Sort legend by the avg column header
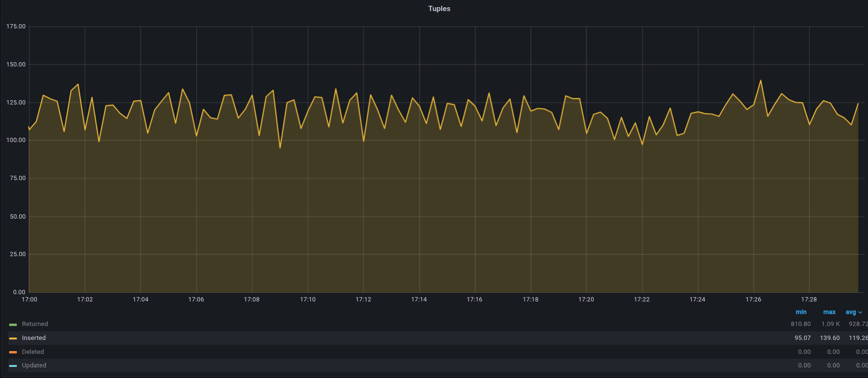This screenshot has height=378, width=868. tap(851, 312)
